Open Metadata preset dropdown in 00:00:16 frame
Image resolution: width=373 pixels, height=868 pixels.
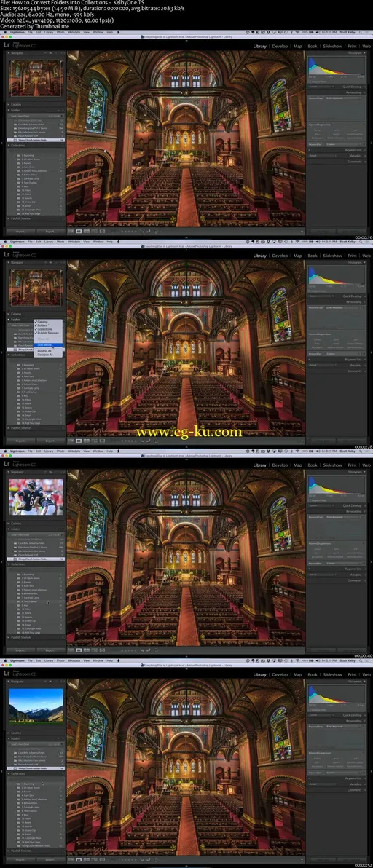(323, 156)
